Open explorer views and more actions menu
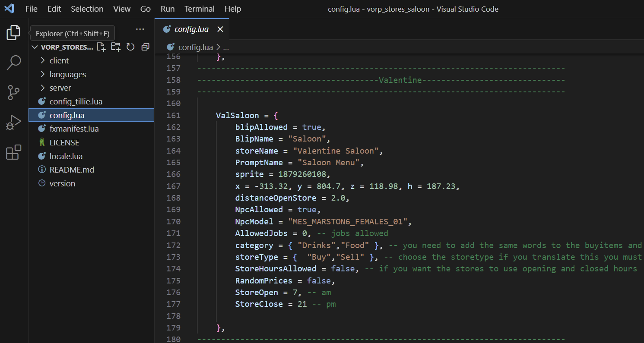 pos(140,29)
